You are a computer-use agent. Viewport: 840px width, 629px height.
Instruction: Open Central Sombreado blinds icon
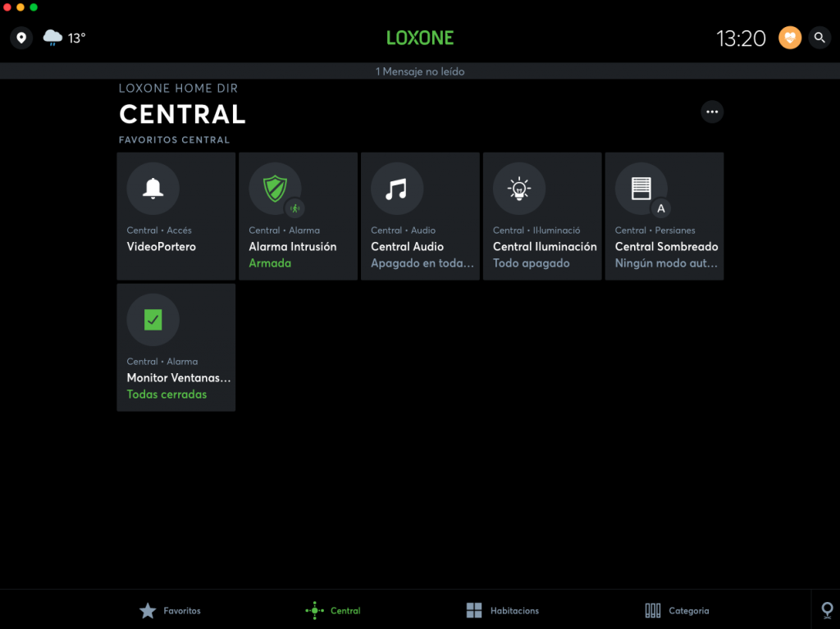tap(641, 188)
